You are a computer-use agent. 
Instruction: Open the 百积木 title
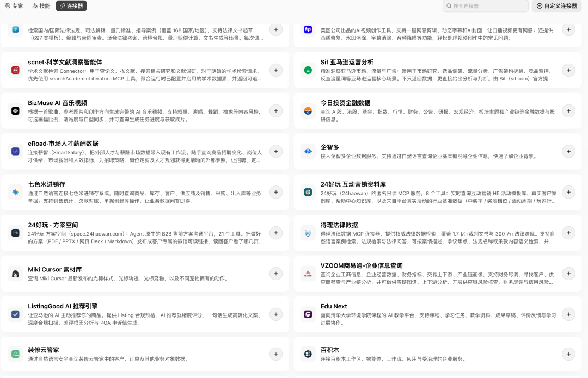(x=329, y=350)
